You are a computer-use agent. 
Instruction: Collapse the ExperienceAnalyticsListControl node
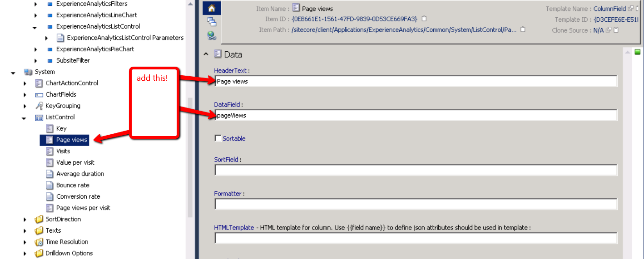pyautogui.click(x=35, y=27)
